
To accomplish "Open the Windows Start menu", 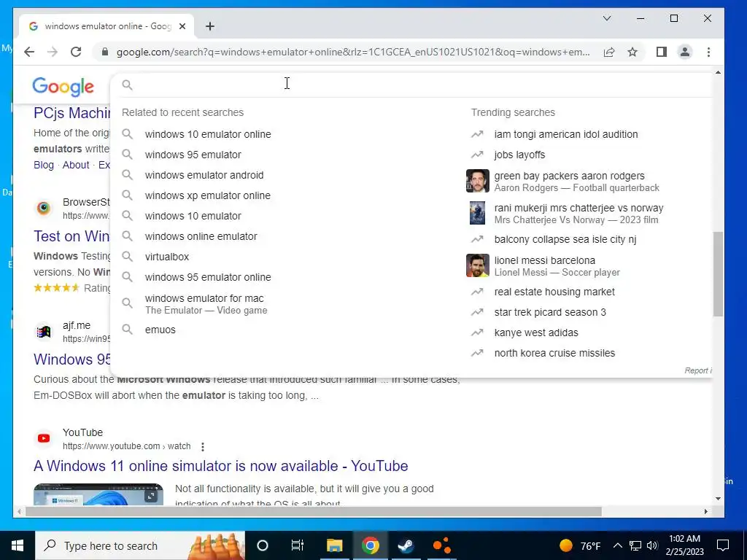I will [x=18, y=545].
